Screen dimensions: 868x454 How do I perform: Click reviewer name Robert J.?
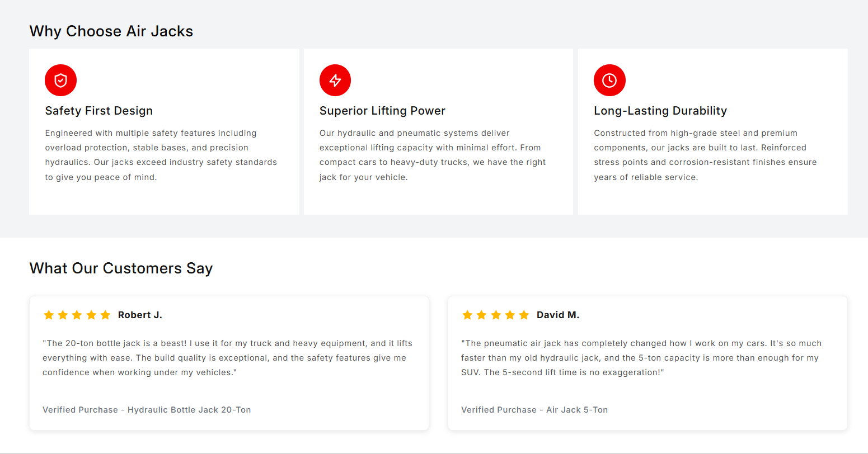tap(140, 315)
